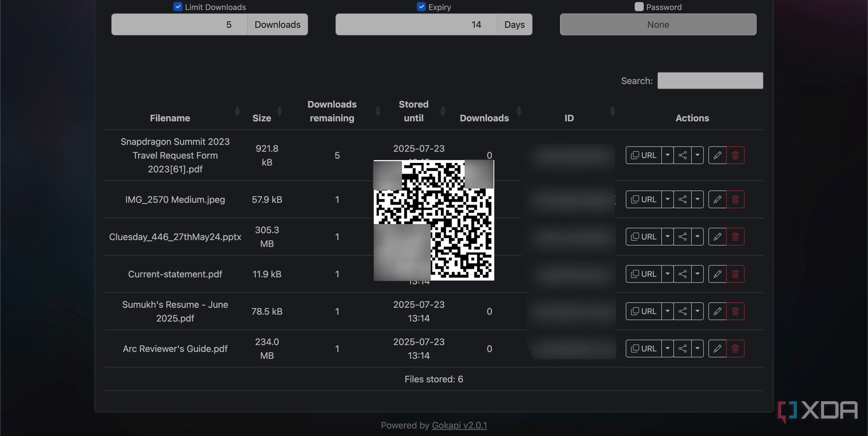Uncheck the Limit Downloads checkbox
Screen dimensions: 868x436
pyautogui.click(x=178, y=7)
